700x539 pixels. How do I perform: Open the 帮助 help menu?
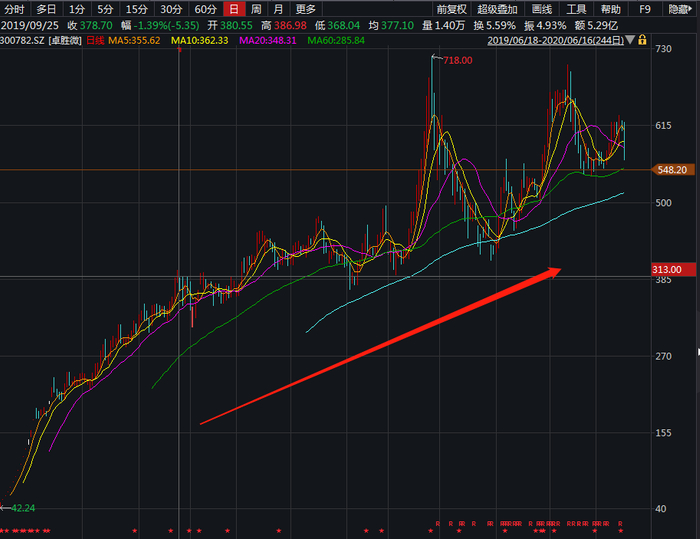[x=611, y=9]
